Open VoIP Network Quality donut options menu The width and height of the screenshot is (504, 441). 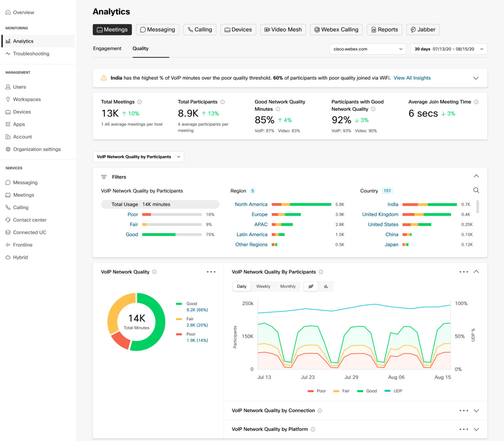tap(211, 272)
